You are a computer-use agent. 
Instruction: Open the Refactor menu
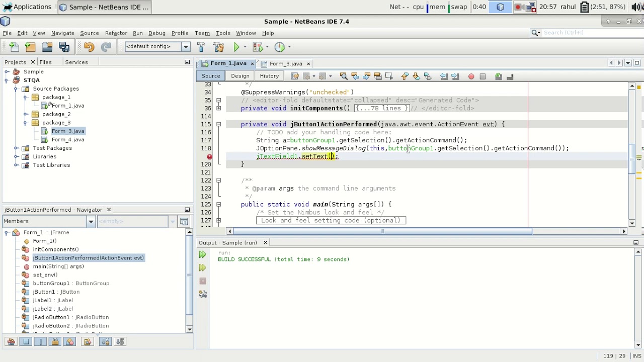[116, 33]
